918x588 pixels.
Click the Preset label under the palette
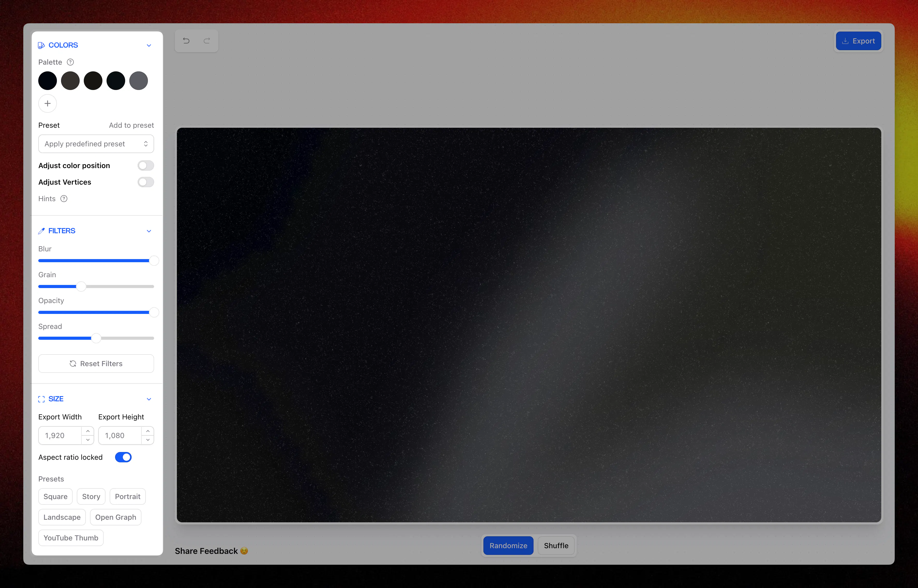pyautogui.click(x=49, y=125)
